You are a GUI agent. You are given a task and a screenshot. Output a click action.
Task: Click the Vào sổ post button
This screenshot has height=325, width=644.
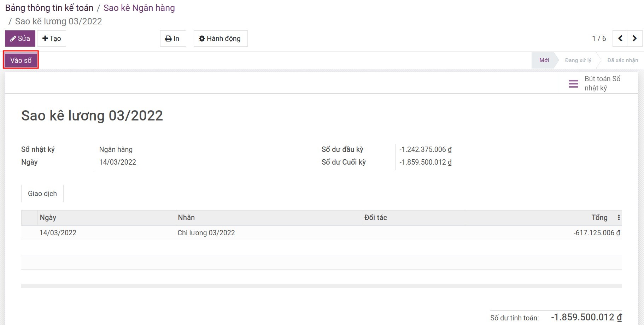click(21, 60)
